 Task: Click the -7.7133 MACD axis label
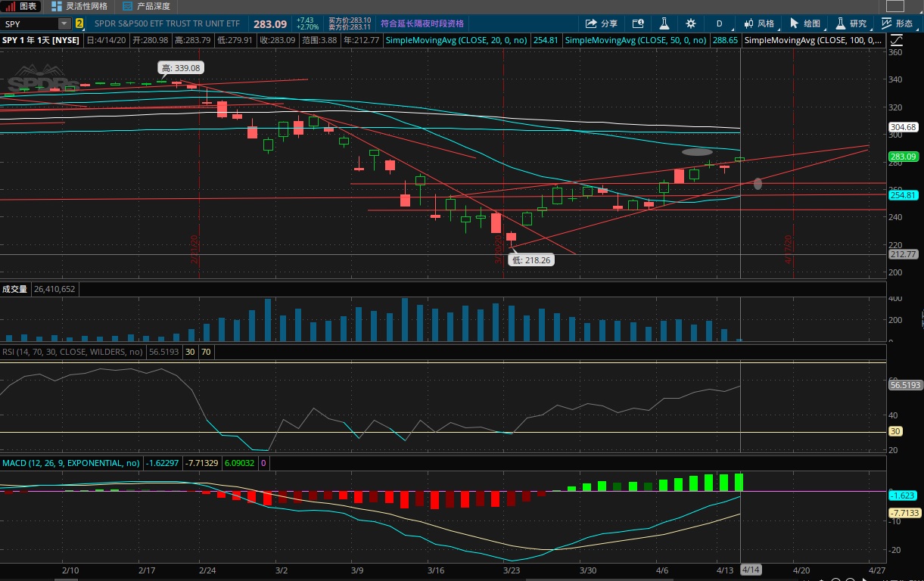[x=905, y=513]
